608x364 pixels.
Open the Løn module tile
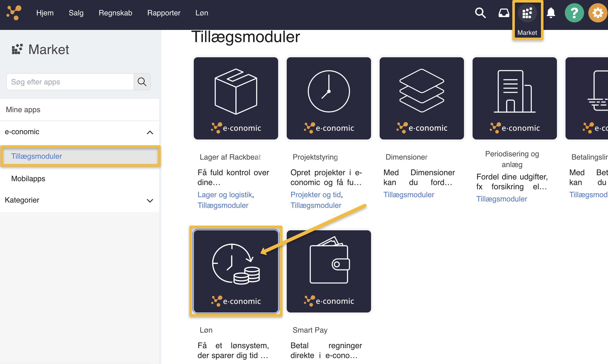pos(236,271)
